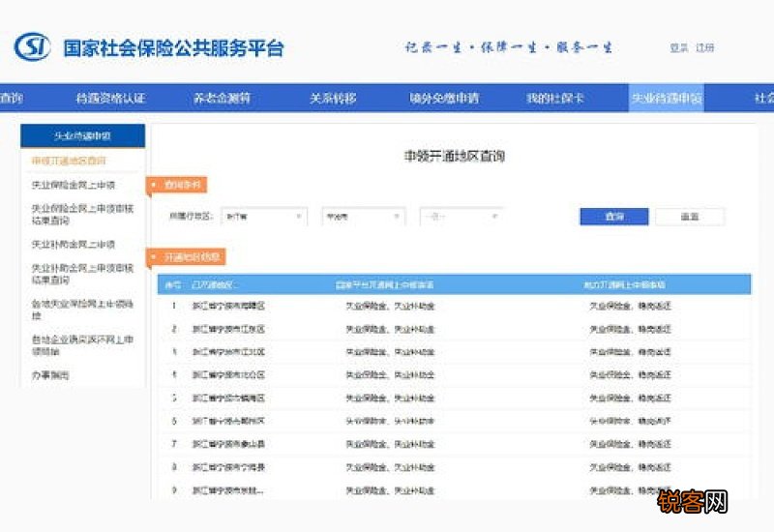774x532 pixels.
Task: Open the 登录 login link
Action: tap(679, 47)
